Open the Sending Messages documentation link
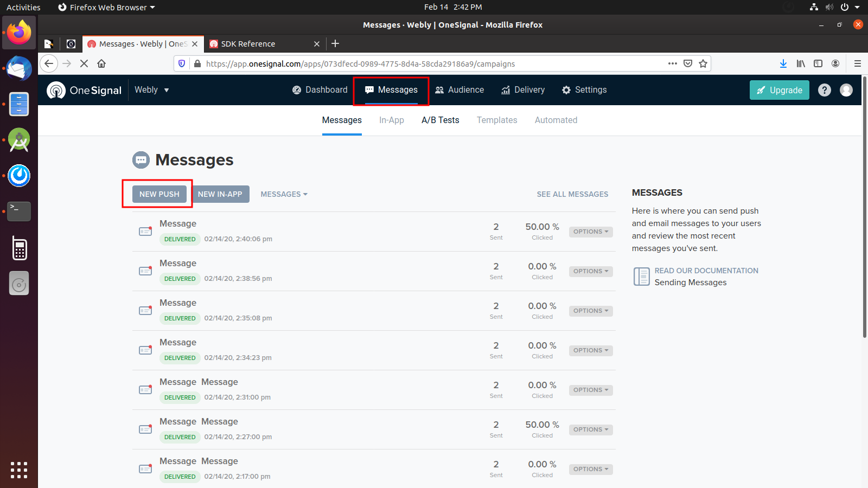The image size is (868, 488). (690, 282)
